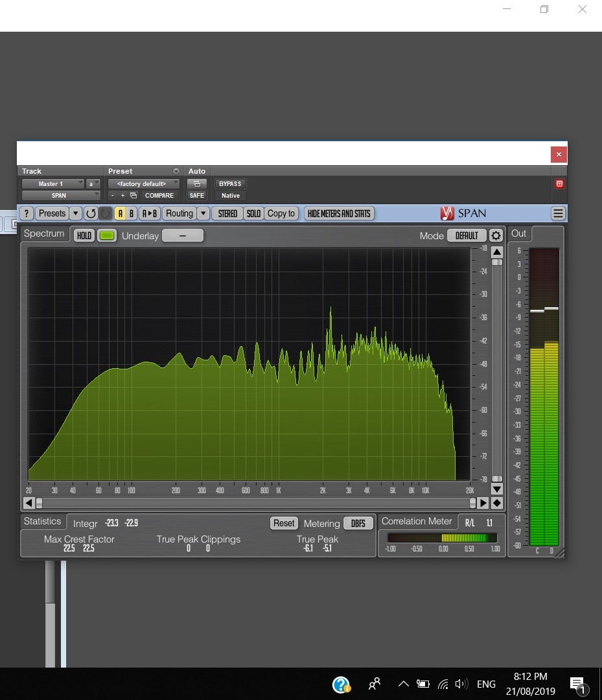Open the SPAN hamburger menu
602x700 pixels.
[x=558, y=213]
